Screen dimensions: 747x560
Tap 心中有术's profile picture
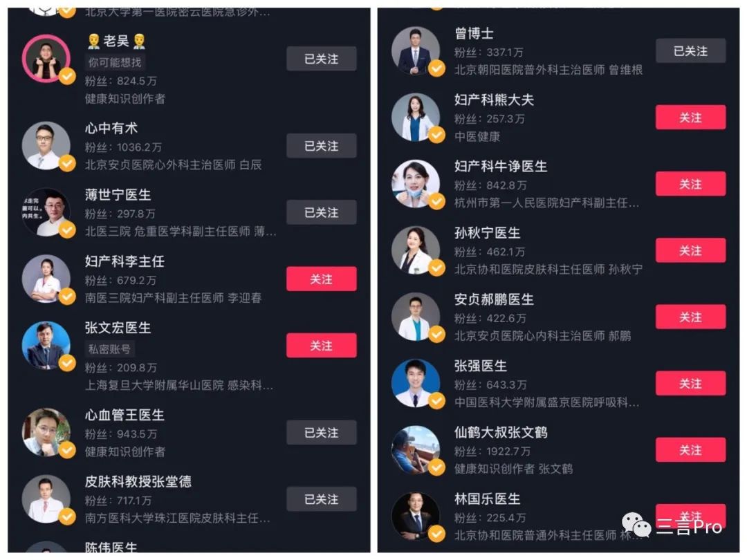coord(46,146)
